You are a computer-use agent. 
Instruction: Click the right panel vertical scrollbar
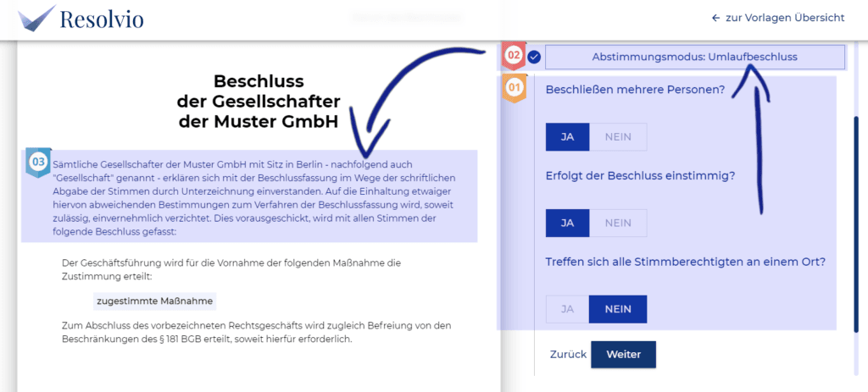pyautogui.click(x=858, y=224)
